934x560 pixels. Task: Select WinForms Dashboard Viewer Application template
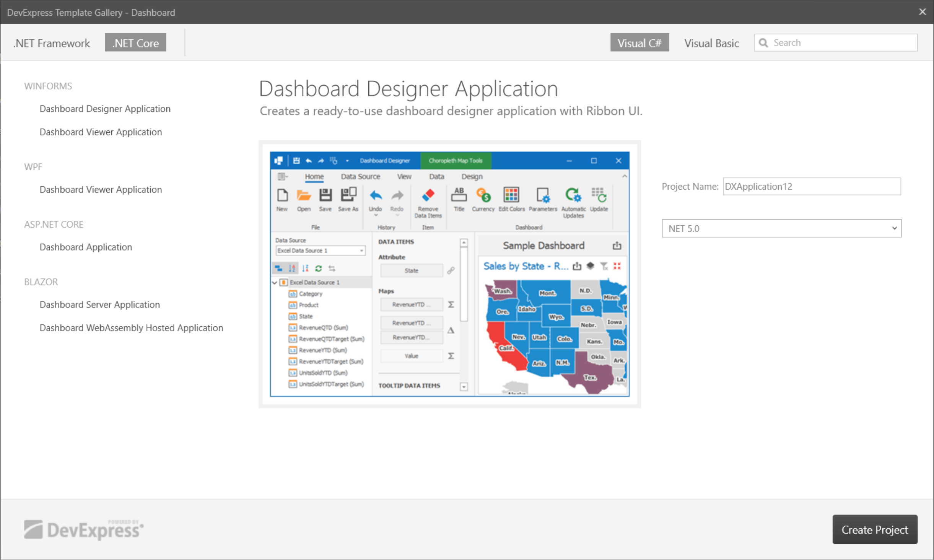[x=101, y=132]
